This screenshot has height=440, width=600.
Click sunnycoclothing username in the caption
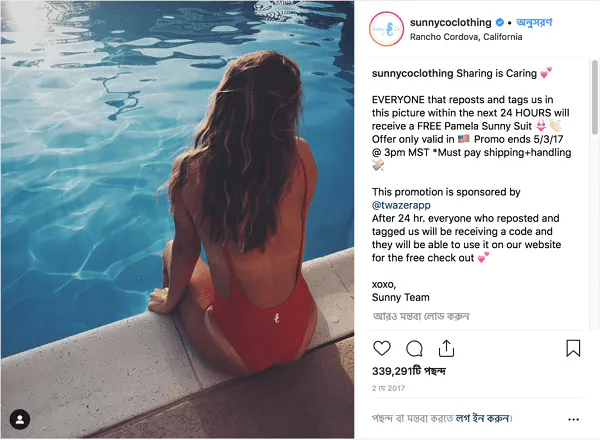coord(412,73)
